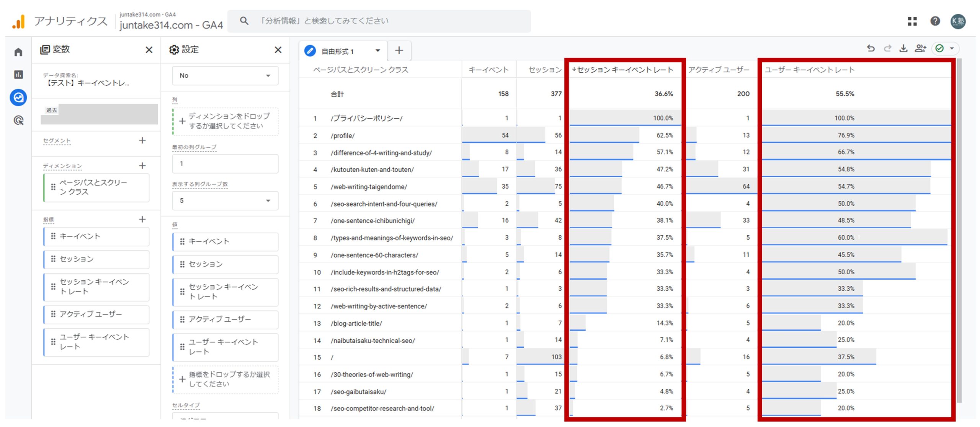Select the 自由形式 1 tab
The image size is (980, 427).
(337, 51)
